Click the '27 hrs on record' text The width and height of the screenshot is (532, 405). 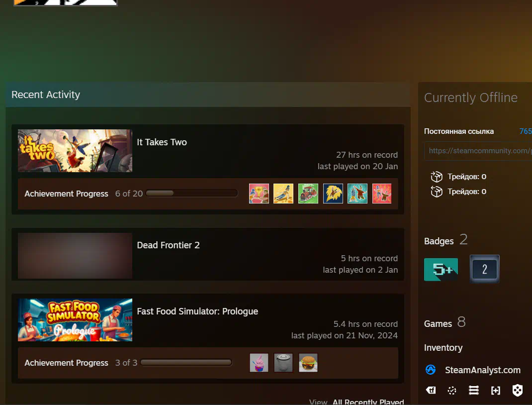pos(367,155)
